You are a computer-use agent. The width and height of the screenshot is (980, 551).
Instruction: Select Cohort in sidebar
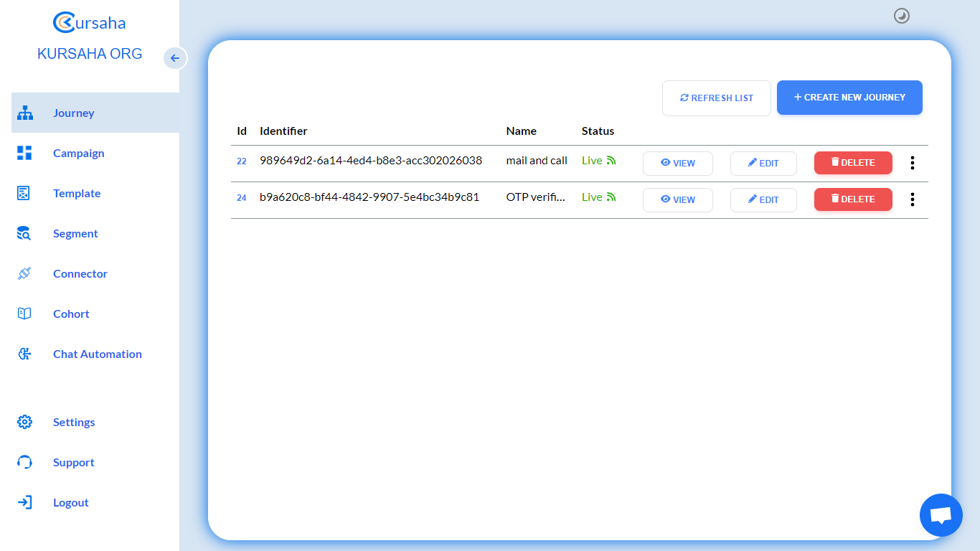pyautogui.click(x=95, y=314)
